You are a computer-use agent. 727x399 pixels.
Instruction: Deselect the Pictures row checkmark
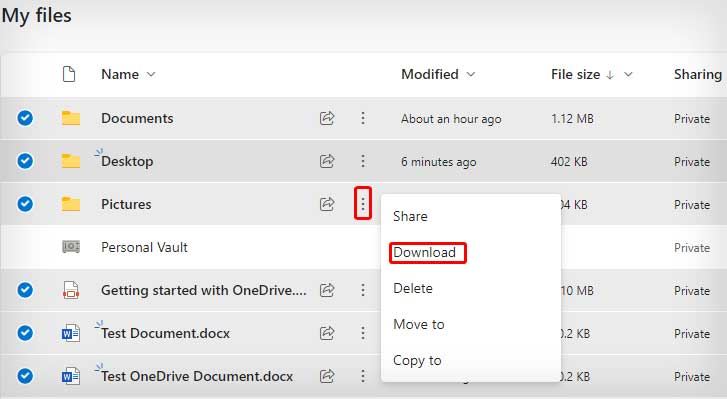25,204
